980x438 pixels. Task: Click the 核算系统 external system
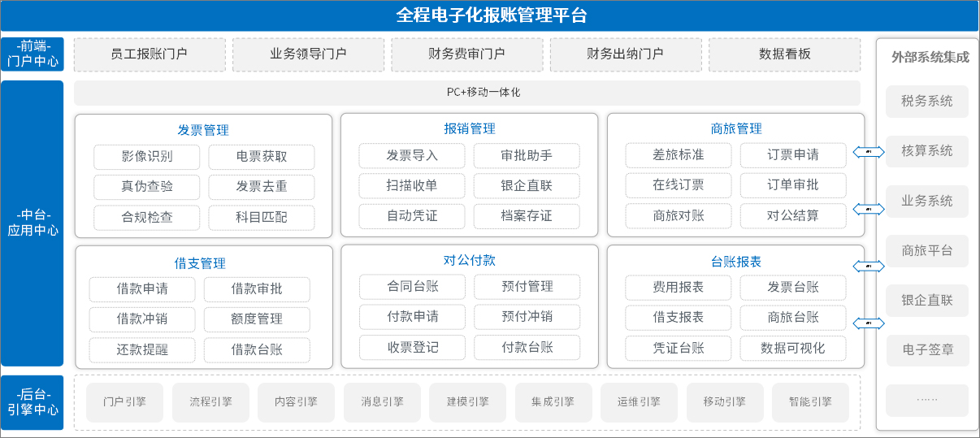click(927, 151)
